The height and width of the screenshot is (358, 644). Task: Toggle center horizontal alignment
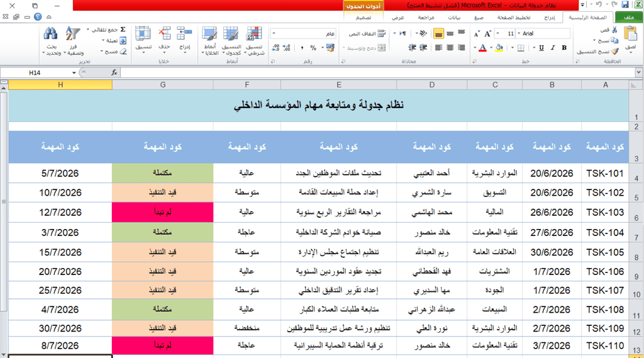point(450,48)
